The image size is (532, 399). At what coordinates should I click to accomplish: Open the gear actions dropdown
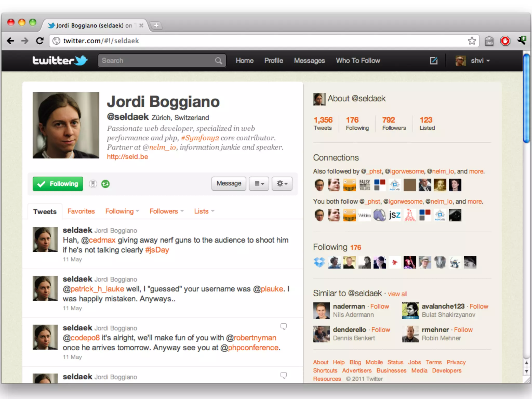[x=282, y=184]
